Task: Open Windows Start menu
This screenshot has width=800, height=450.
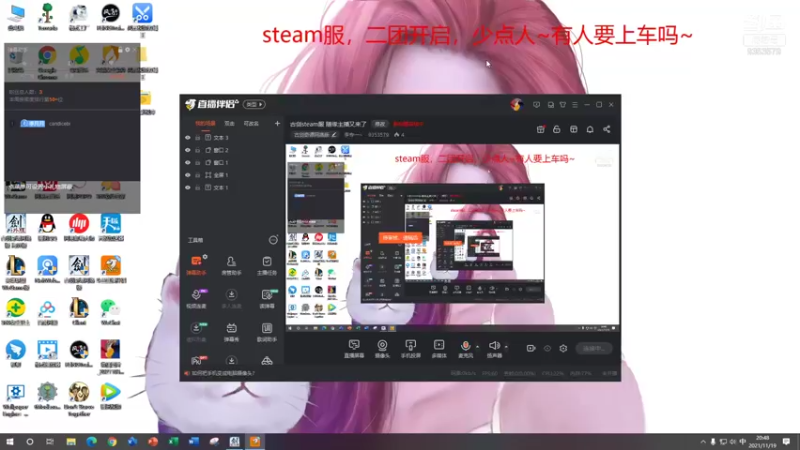Action: tap(10, 441)
